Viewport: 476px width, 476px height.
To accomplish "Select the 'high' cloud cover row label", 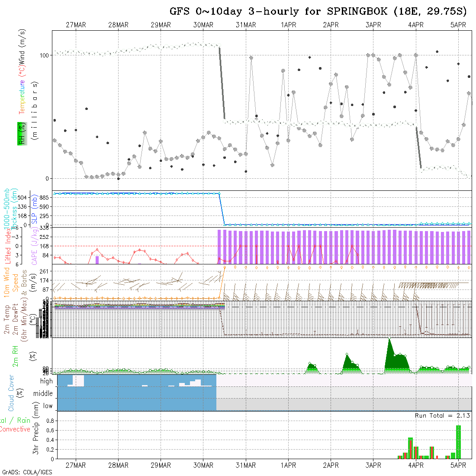I will [46, 381].
